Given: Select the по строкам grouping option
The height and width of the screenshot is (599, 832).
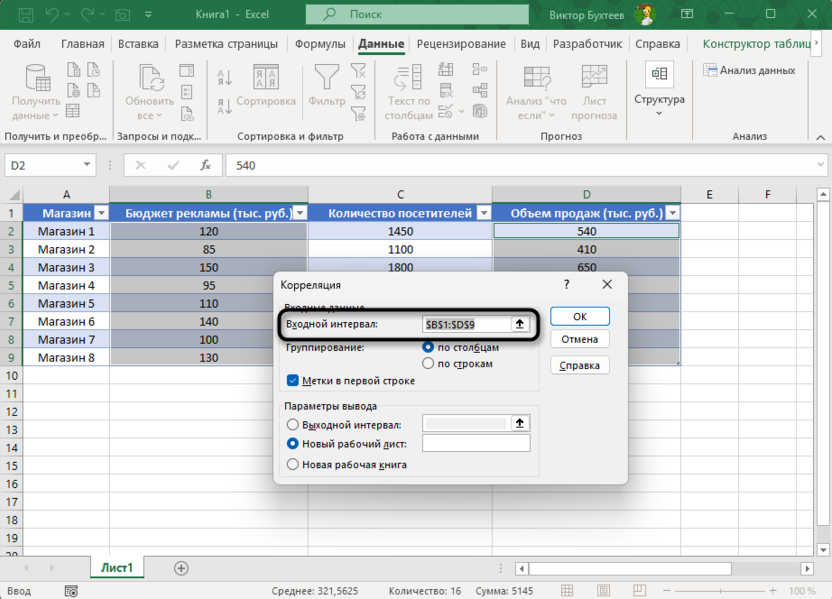Looking at the screenshot, I should [x=429, y=364].
